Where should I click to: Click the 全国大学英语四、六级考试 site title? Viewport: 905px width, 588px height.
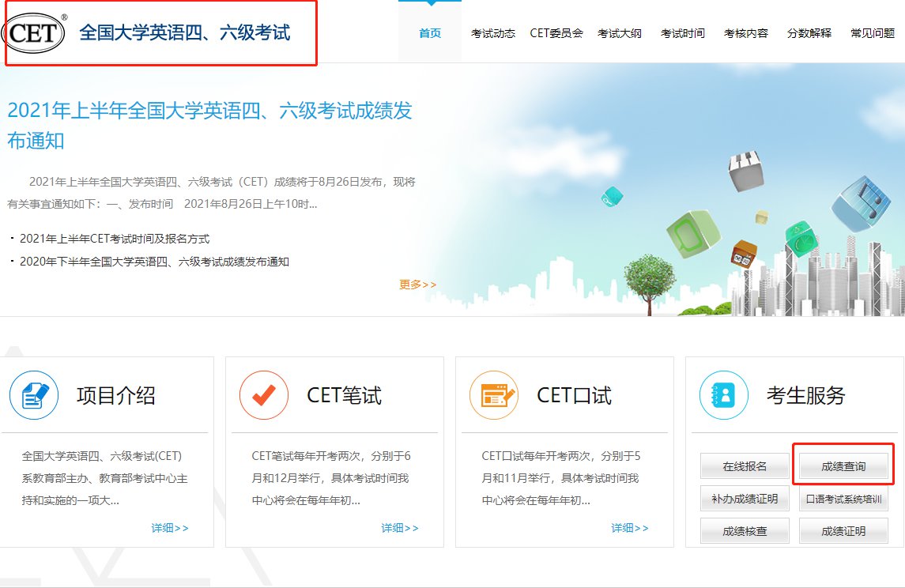click(185, 32)
